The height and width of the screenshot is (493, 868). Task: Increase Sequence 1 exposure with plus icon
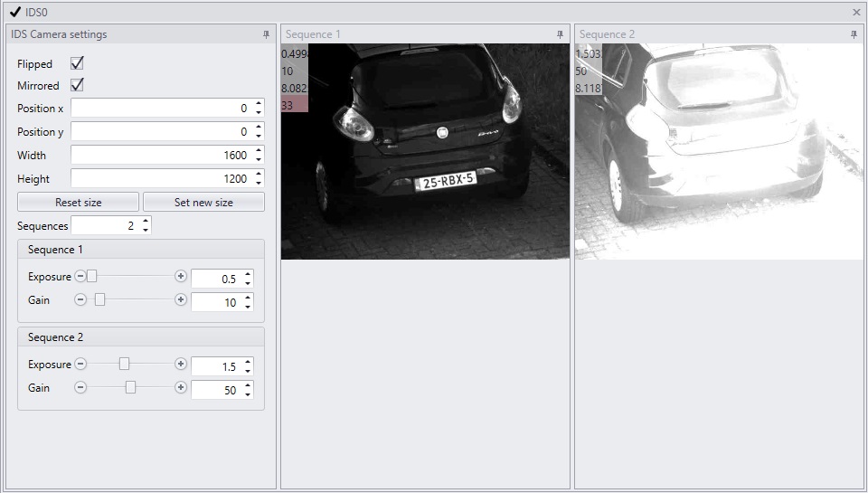pyautogui.click(x=181, y=276)
